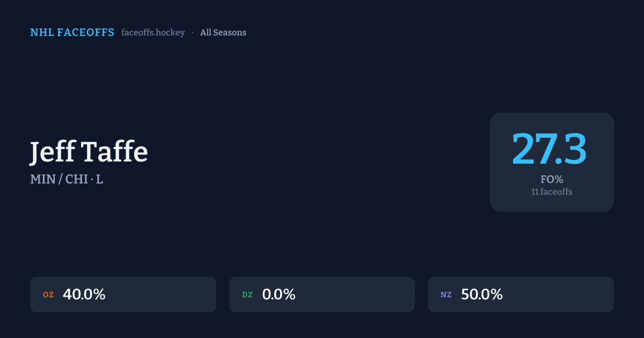
Task: Select the 40.0% offensive zone value
Action: coord(84,295)
